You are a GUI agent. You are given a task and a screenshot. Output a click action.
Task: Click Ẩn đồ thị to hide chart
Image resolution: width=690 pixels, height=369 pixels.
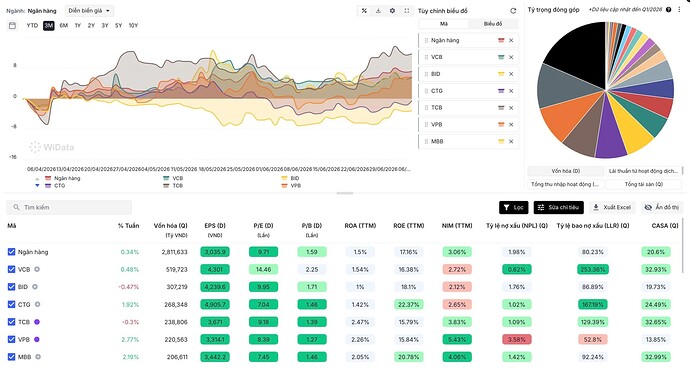(662, 208)
